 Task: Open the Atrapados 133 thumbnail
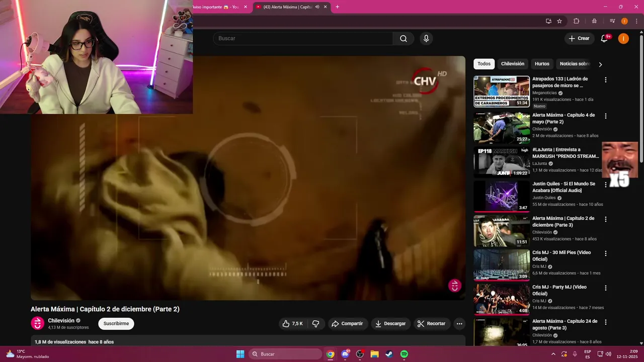[x=502, y=92]
